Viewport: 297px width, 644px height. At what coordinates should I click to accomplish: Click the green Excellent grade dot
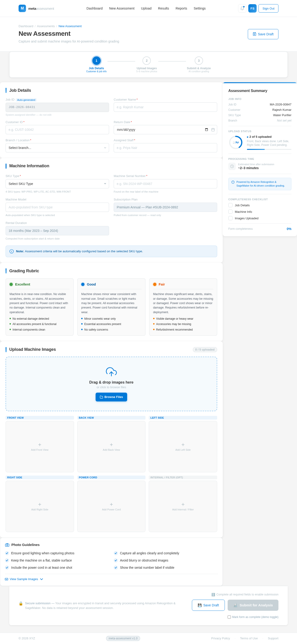11,284
